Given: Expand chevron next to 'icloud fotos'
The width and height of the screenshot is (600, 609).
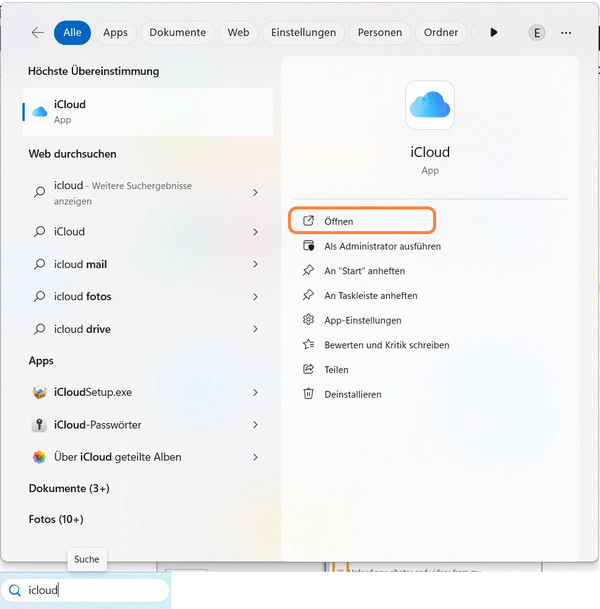Looking at the screenshot, I should pyautogui.click(x=255, y=297).
